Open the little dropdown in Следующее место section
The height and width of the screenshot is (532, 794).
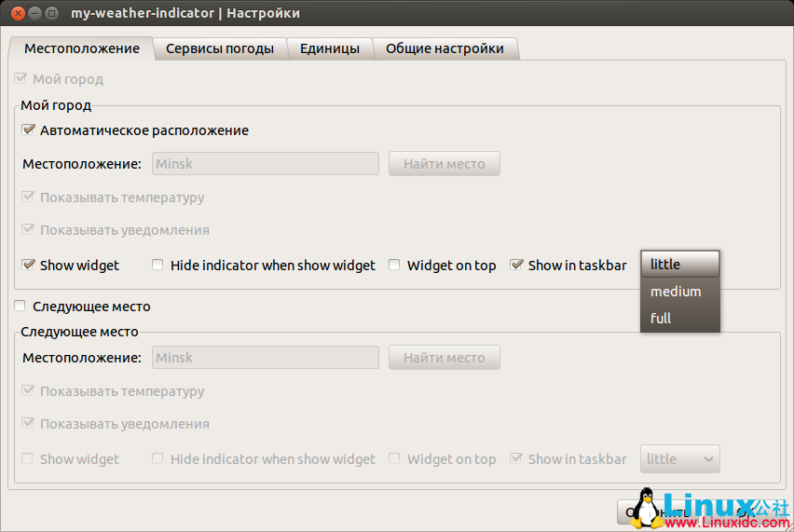click(x=680, y=459)
